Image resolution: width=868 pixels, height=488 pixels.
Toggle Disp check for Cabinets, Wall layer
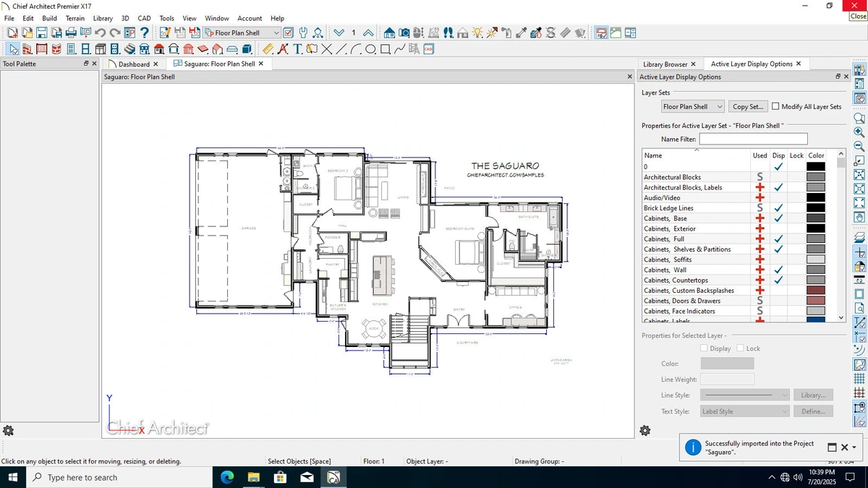[778, 270]
